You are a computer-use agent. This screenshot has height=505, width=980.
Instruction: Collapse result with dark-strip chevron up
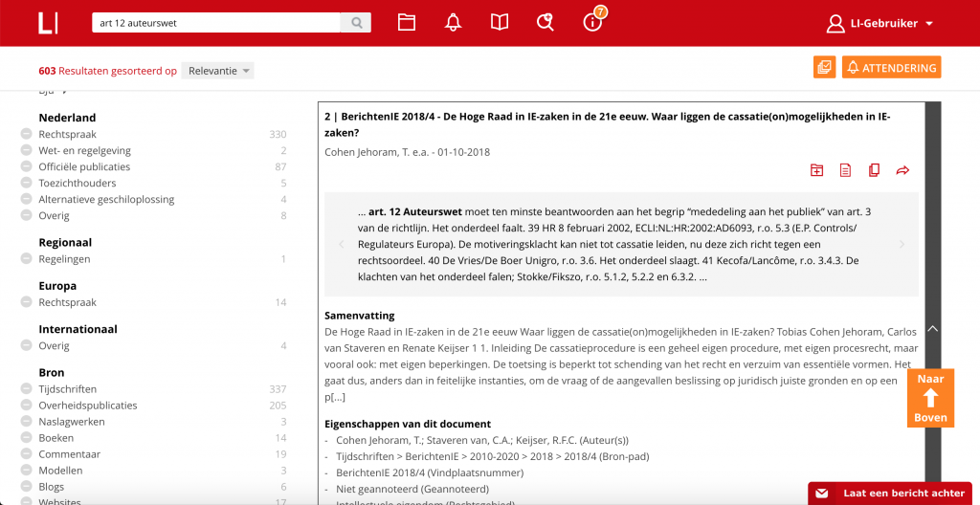(932, 329)
